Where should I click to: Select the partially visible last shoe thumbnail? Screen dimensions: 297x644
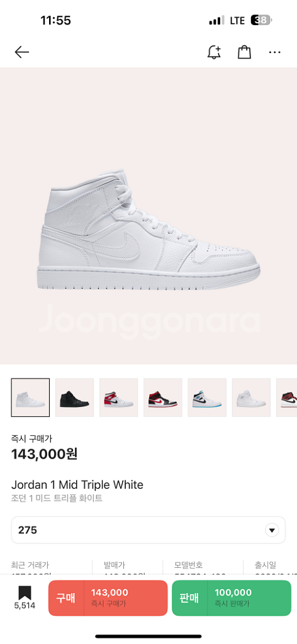287,397
